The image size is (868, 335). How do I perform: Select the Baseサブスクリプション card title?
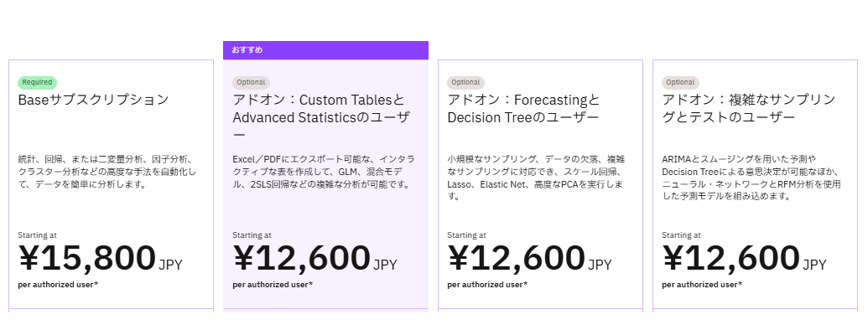[93, 100]
